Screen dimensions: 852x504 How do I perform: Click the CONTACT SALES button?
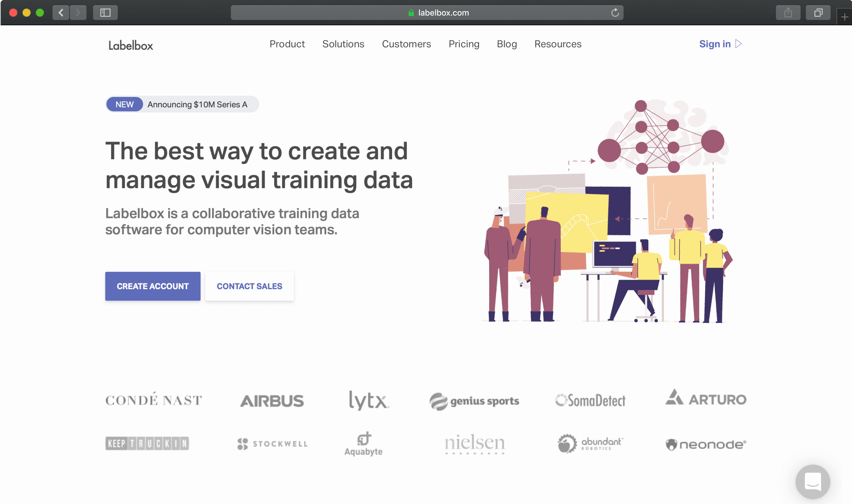[249, 286]
